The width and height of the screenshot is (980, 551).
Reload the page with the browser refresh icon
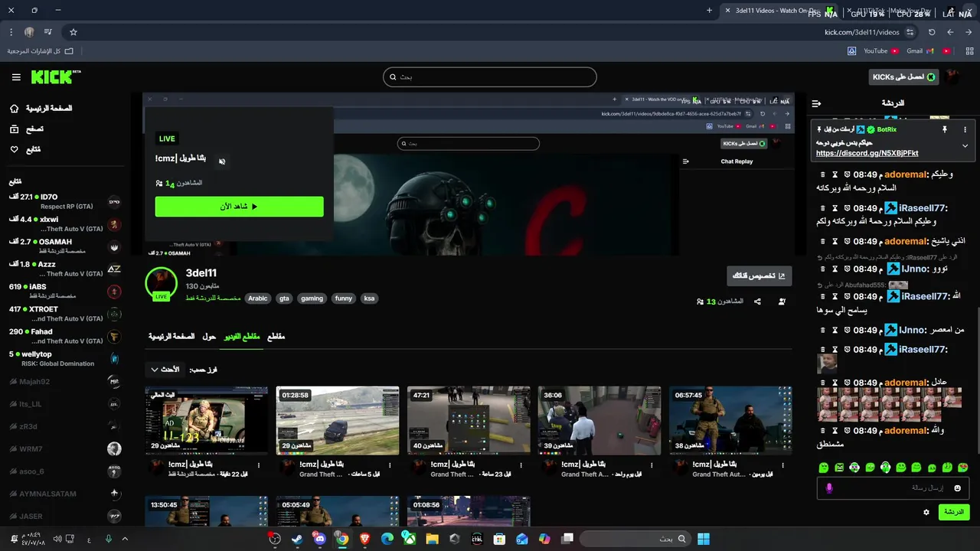pyautogui.click(x=932, y=32)
